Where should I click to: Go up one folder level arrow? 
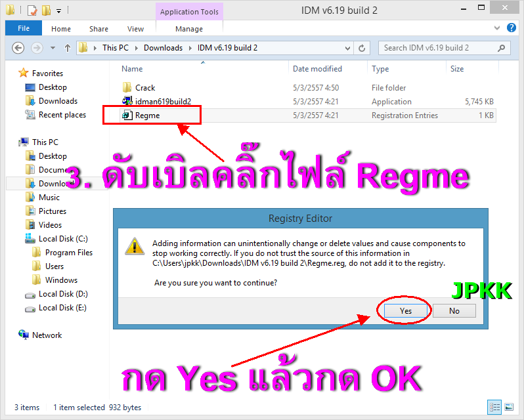coord(68,48)
